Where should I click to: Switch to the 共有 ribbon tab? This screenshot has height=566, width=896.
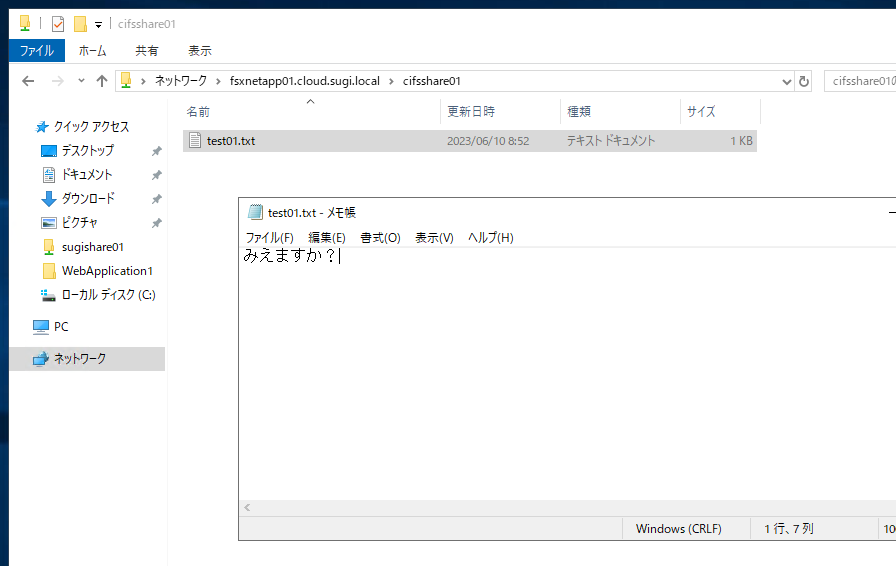[x=146, y=51]
